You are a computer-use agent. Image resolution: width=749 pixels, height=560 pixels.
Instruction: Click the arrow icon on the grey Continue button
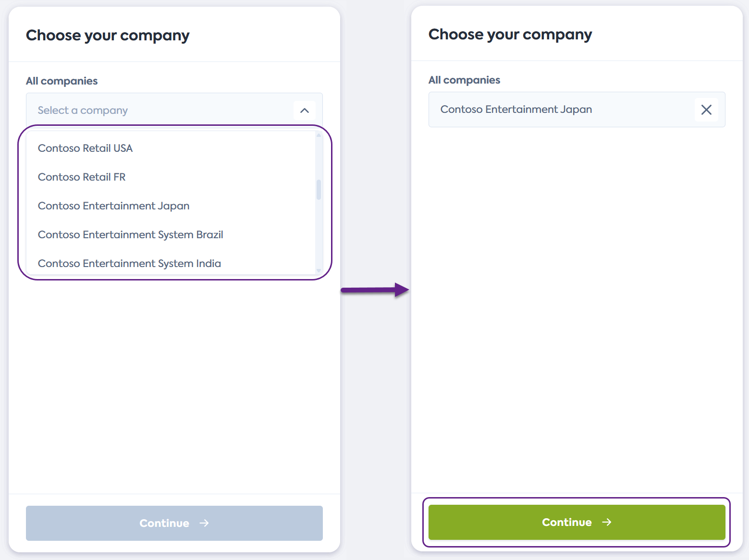[x=204, y=523]
